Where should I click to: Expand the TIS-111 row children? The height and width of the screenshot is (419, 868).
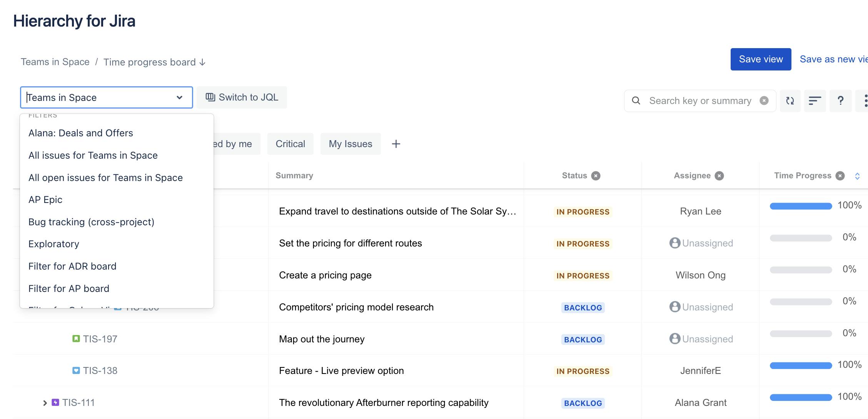pyautogui.click(x=45, y=402)
